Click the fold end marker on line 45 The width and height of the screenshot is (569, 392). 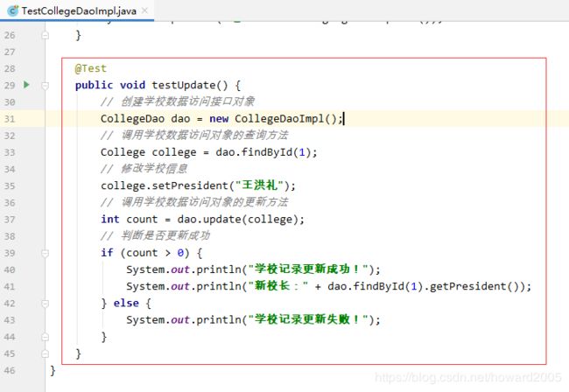pyautogui.click(x=46, y=353)
